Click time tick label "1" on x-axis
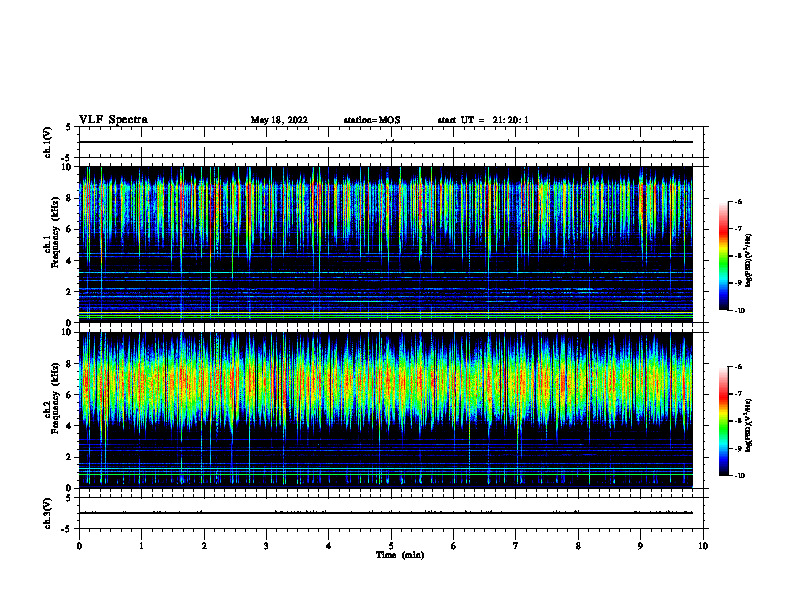This screenshot has height=612, width=792. [x=141, y=546]
